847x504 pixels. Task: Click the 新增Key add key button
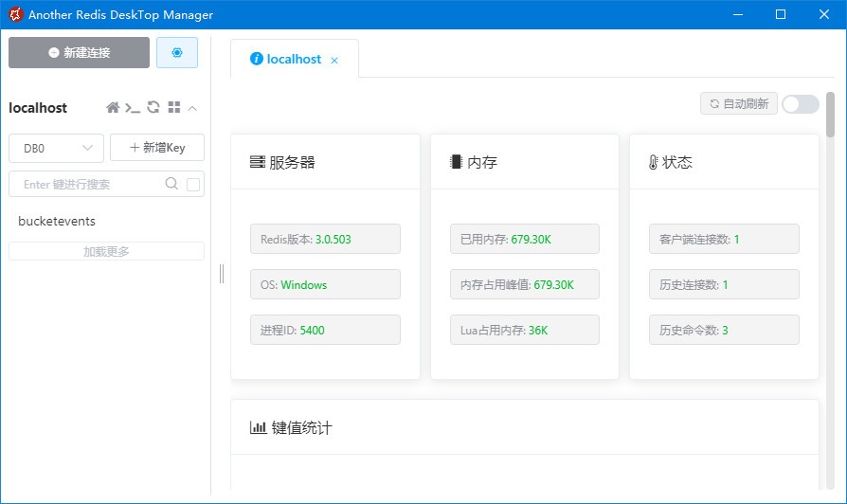157,148
